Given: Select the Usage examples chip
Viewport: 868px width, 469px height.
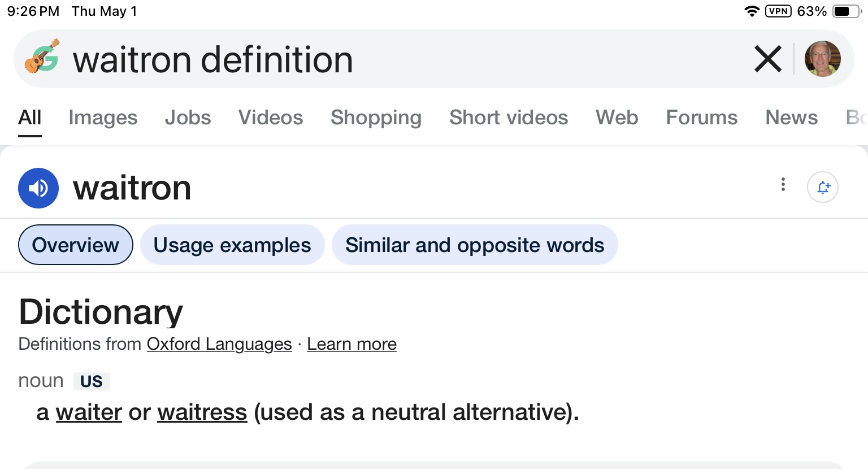Looking at the screenshot, I should (232, 245).
